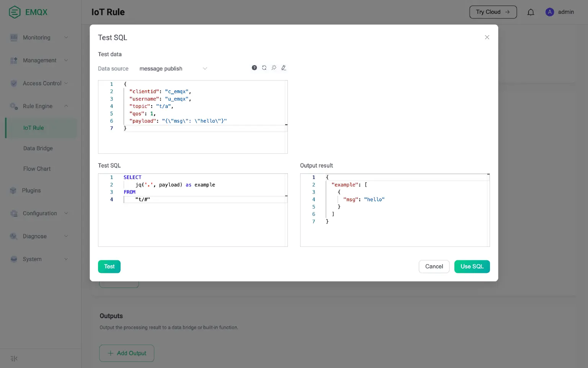Click the refresh test data icon

click(x=264, y=68)
